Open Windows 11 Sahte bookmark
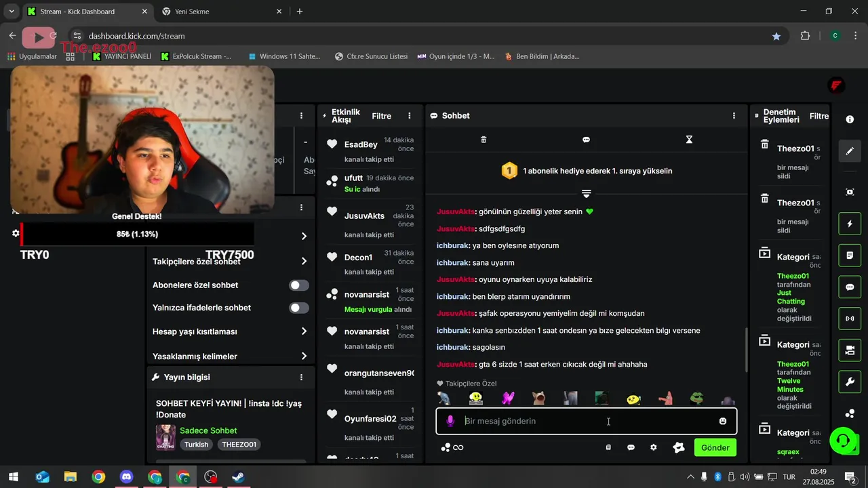 [x=284, y=56]
